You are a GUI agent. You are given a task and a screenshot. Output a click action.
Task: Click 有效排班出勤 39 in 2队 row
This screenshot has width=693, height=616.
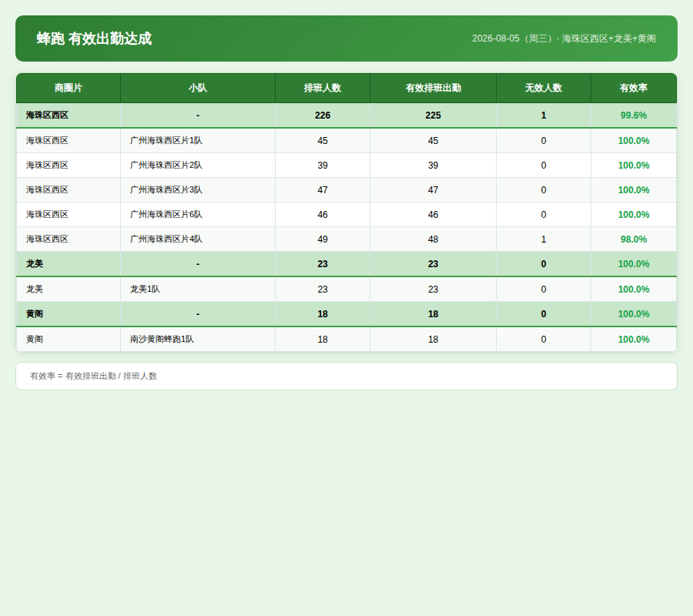pos(433,166)
